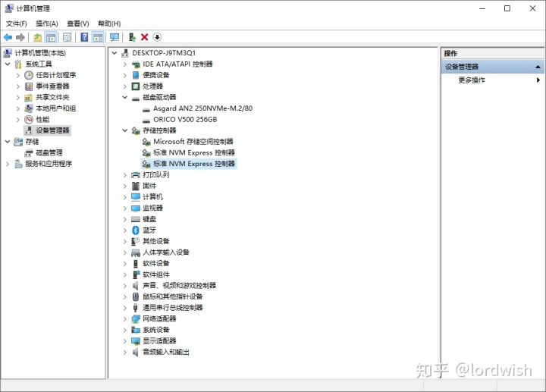
Task: Click the 处理器 chip icon
Action: [136, 86]
